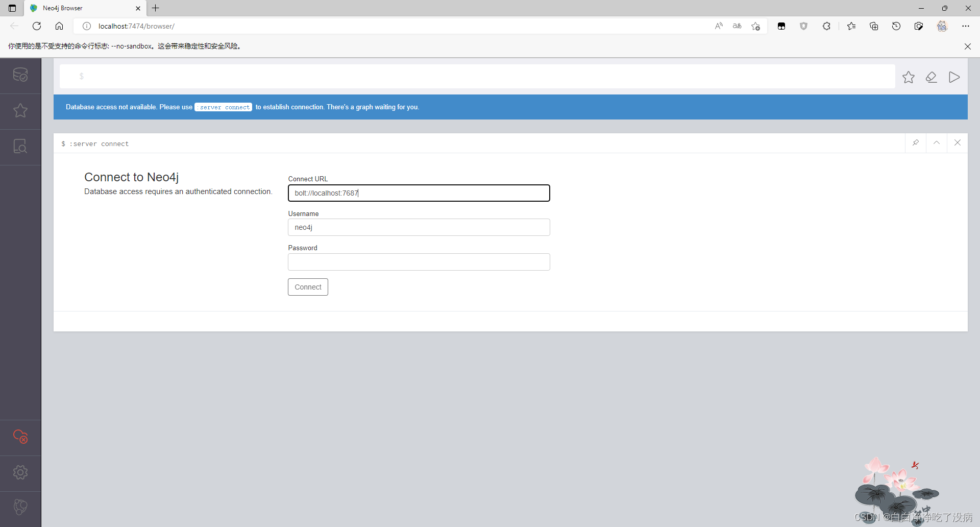Close the Neo4j Browser tab
Image resolution: width=980 pixels, height=527 pixels.
pos(138,8)
